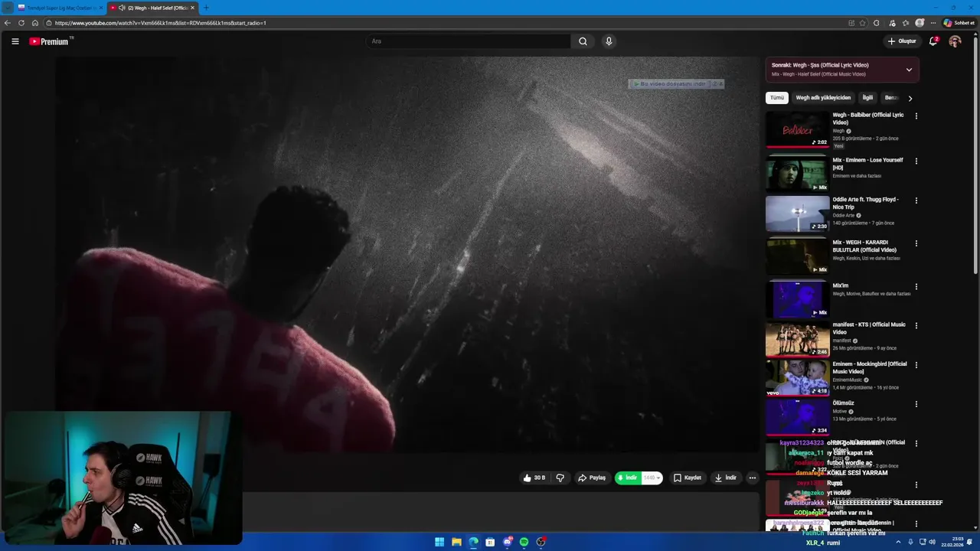Screen dimensions: 980x551
Task: Open the YouTube account avatar menu
Action: 955,41
